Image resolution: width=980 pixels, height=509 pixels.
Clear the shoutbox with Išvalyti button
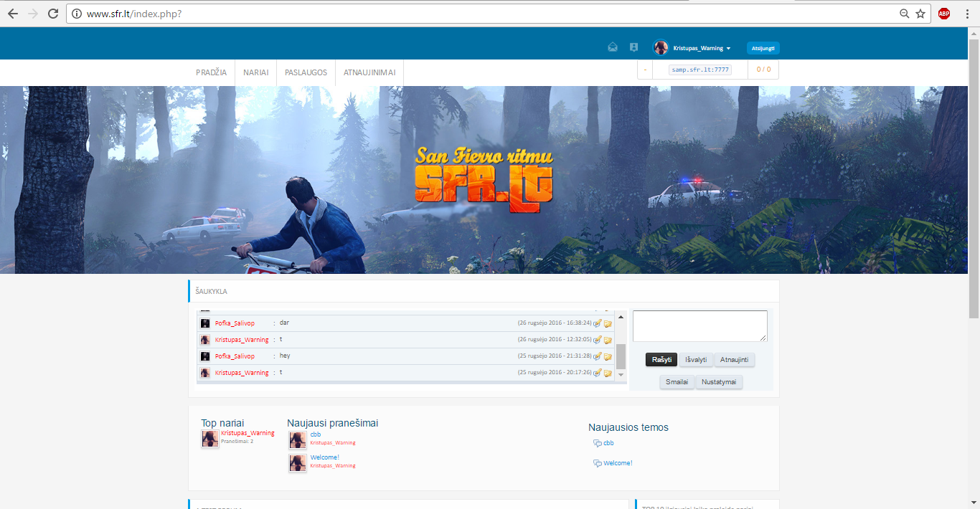coord(696,360)
